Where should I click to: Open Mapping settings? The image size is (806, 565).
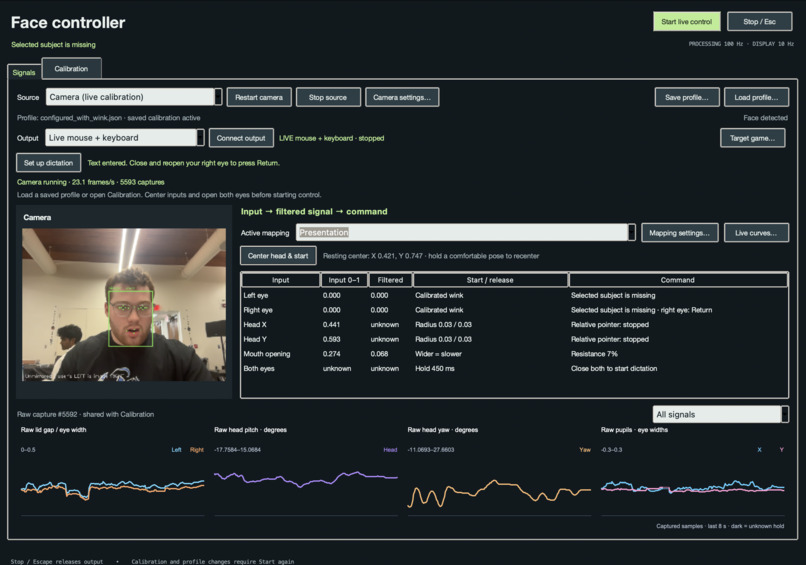(x=680, y=233)
